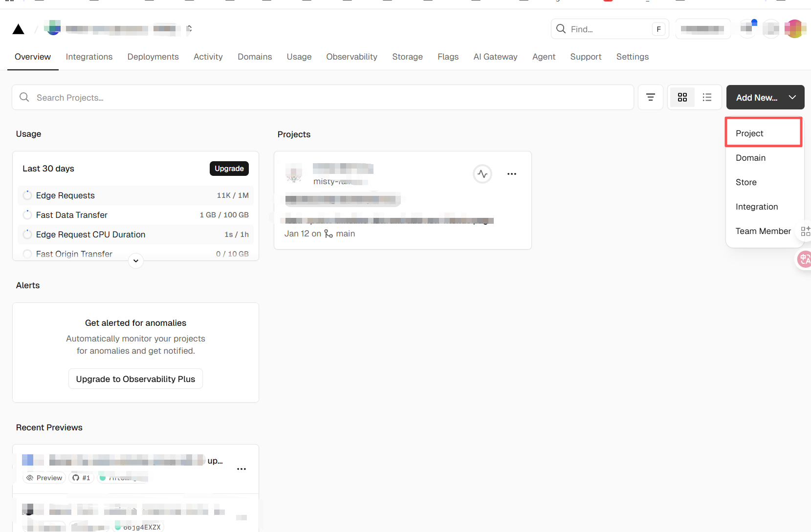Open the project card three-dot menu
Image resolution: width=811 pixels, height=532 pixels.
click(511, 174)
